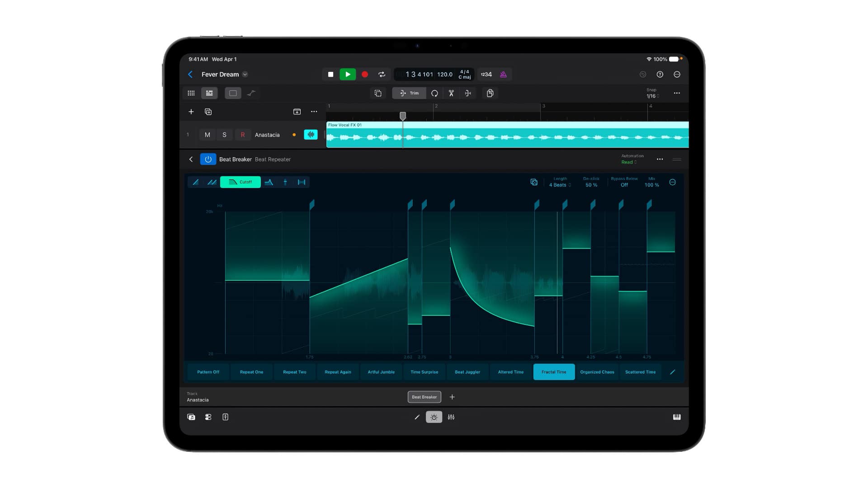Toggle the 1234 count-in button
This screenshot has height=488, width=868.
tap(486, 75)
